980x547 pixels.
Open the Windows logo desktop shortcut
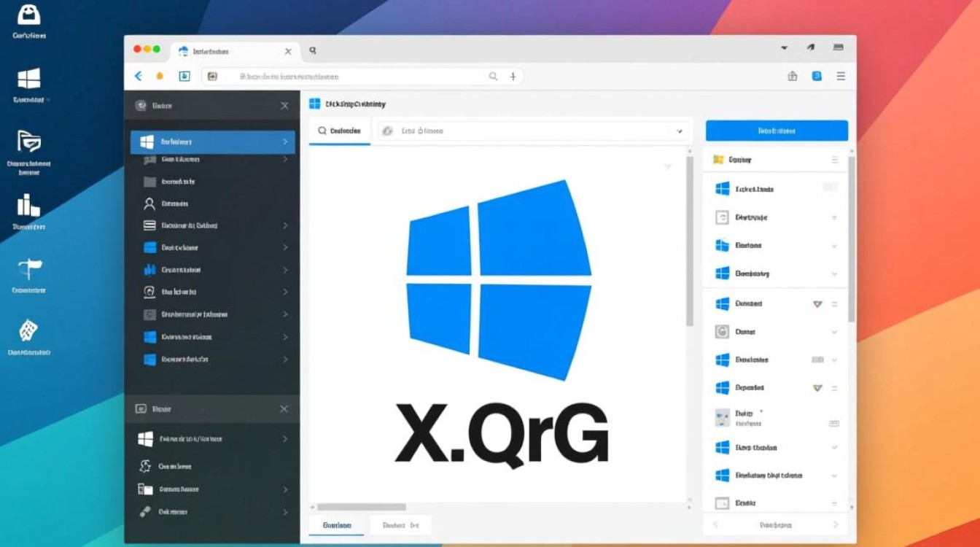pos(29,79)
